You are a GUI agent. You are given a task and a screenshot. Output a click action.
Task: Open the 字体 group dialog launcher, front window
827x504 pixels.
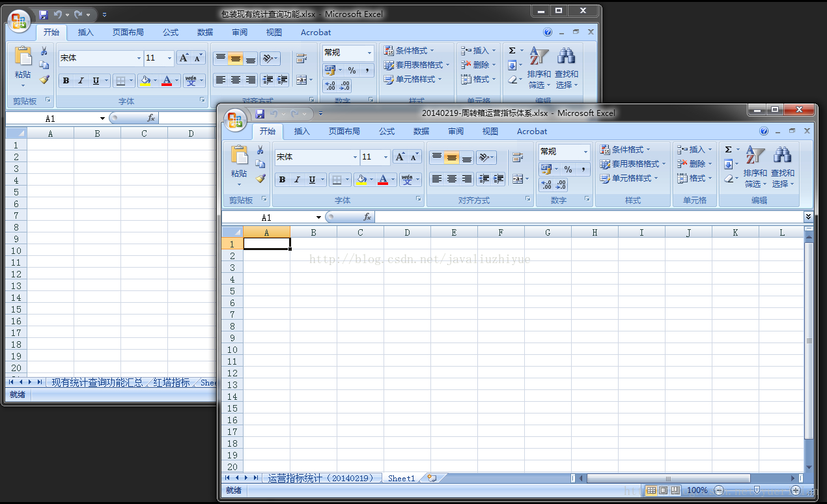(x=418, y=199)
